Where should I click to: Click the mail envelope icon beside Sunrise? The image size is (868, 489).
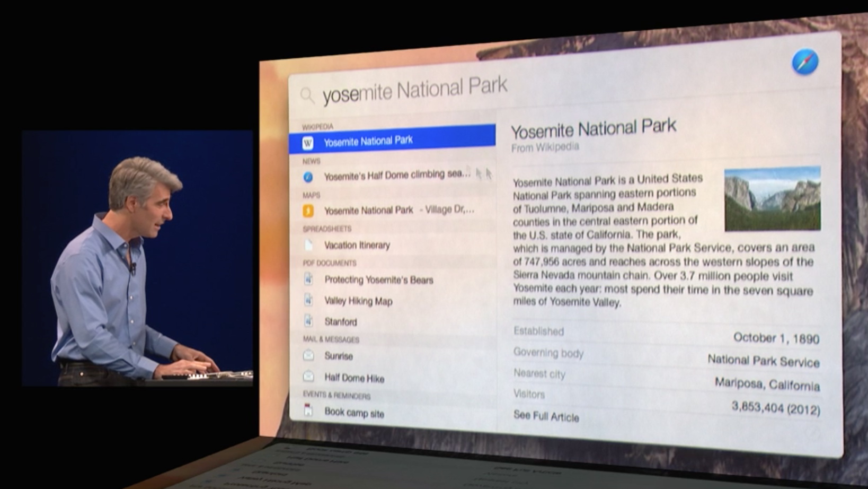(308, 355)
